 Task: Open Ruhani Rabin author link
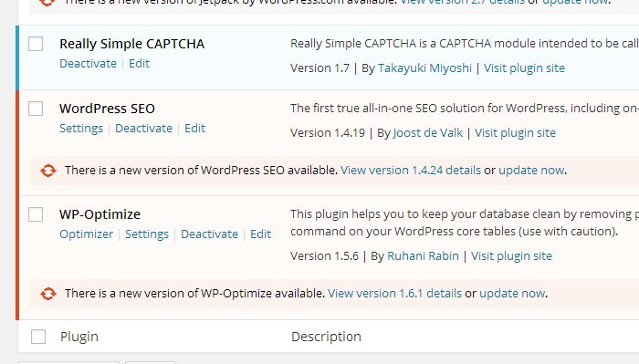[423, 256]
